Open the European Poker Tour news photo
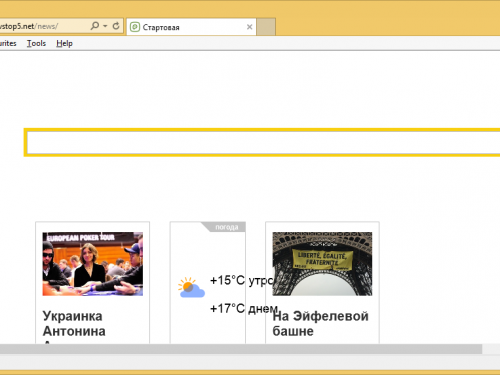Image resolution: width=500 pixels, height=375 pixels. coord(93,264)
